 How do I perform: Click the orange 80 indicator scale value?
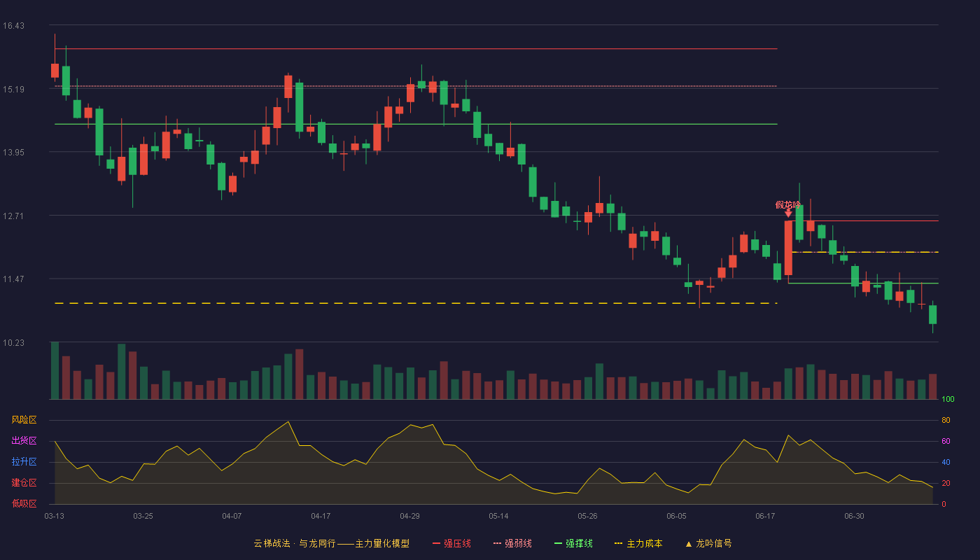(946, 420)
